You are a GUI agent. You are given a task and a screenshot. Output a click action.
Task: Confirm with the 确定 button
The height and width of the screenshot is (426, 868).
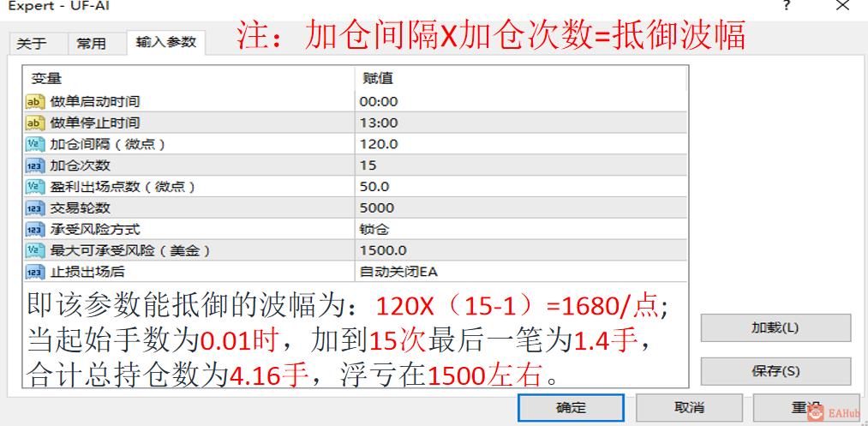571,408
